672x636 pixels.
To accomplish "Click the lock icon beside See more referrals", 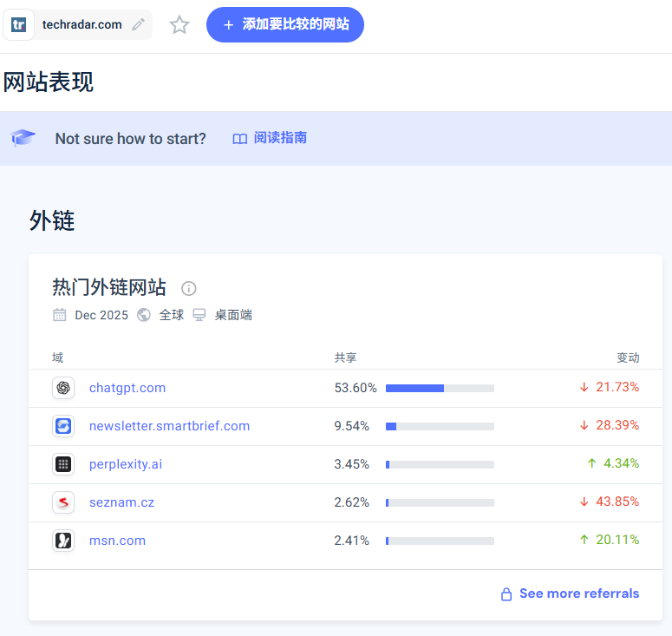I will (x=506, y=594).
